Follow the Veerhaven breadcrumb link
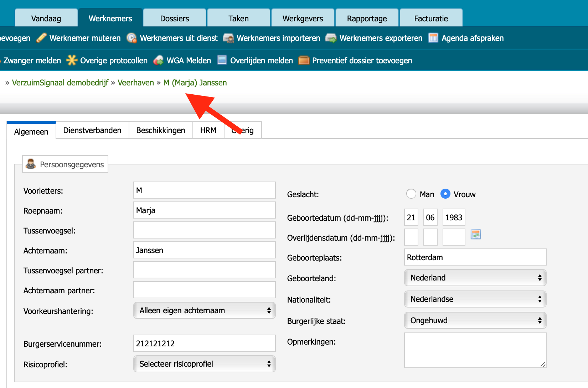The height and width of the screenshot is (388, 588). (136, 83)
